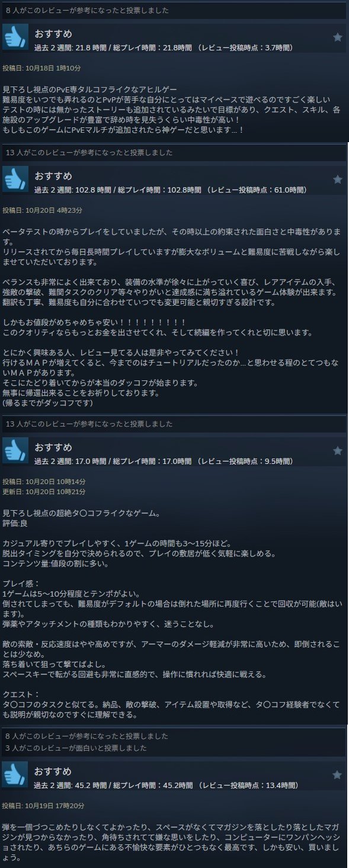This screenshot has width=349, height=868.
Task: Open おすすめ title of 102.8-hour review
Action: (x=53, y=175)
